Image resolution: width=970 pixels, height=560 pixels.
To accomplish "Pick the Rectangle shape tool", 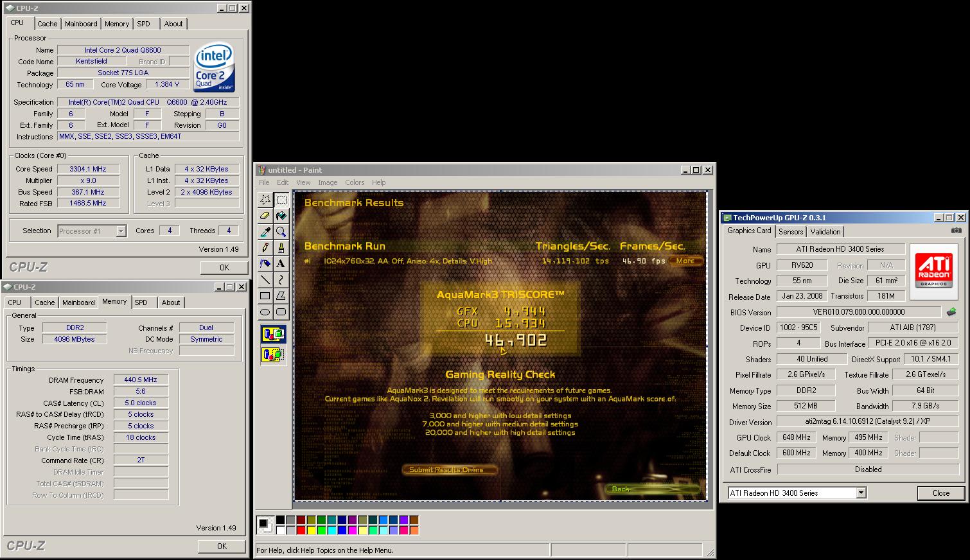I will [265, 296].
